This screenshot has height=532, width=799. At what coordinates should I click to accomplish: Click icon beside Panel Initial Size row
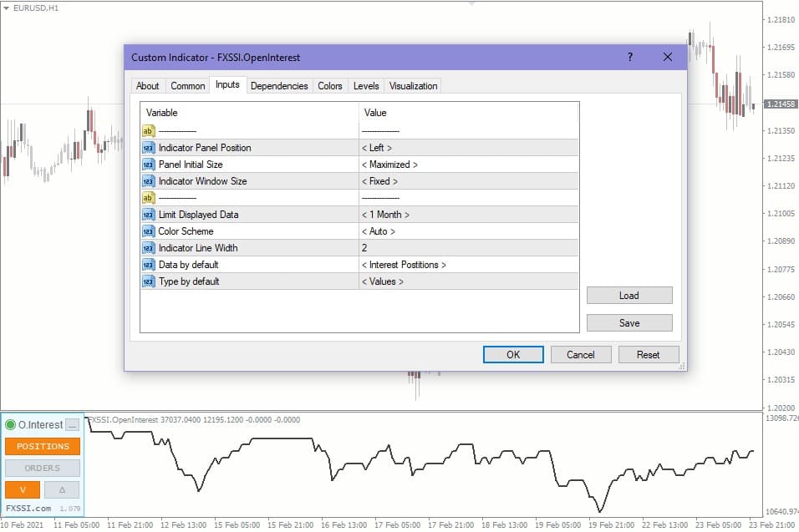tap(148, 165)
